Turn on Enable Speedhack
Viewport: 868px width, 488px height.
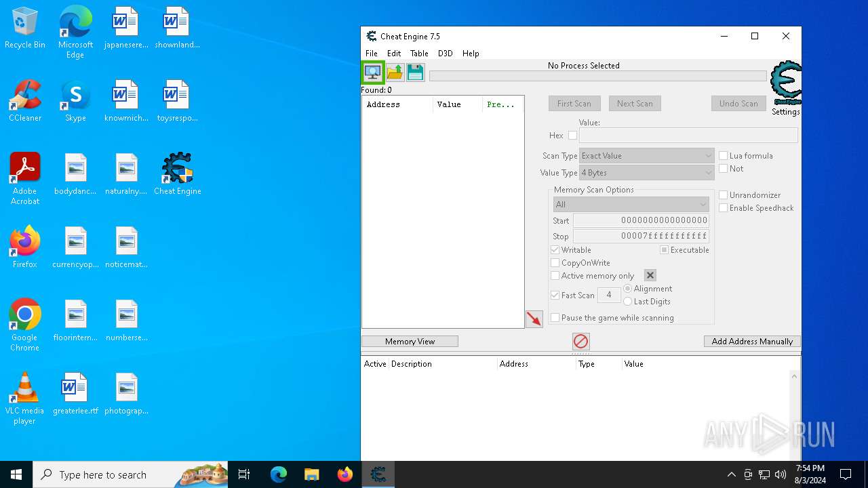click(x=723, y=208)
